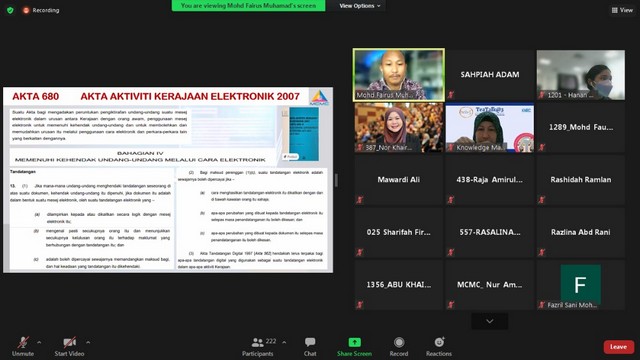Viewport: 640px width, 360px height.
Task: Open the Reactions emoji menu
Action: point(439,342)
